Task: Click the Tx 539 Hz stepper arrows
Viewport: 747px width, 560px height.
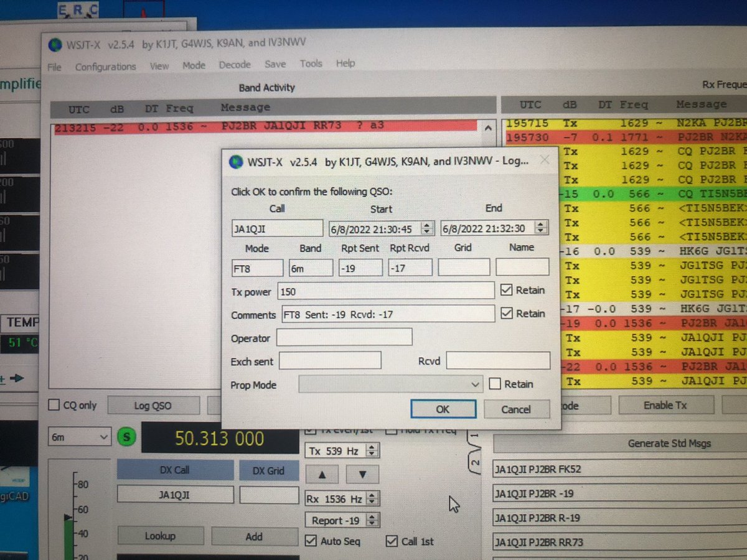Action: 372,451
